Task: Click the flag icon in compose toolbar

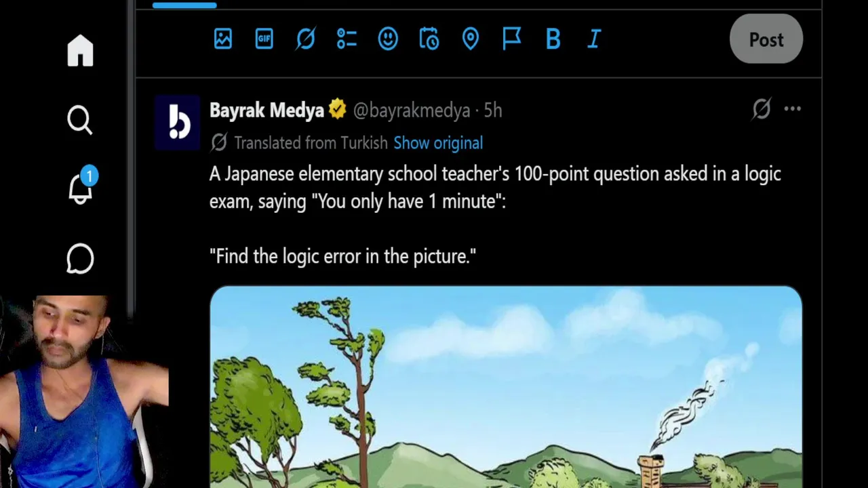Action: [512, 39]
